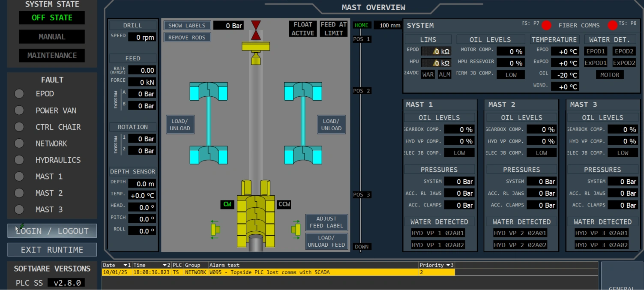Screen dimensions: 644x290
Task: Click the CTRL CHAIR fault indicator lamp
Action: click(19, 127)
